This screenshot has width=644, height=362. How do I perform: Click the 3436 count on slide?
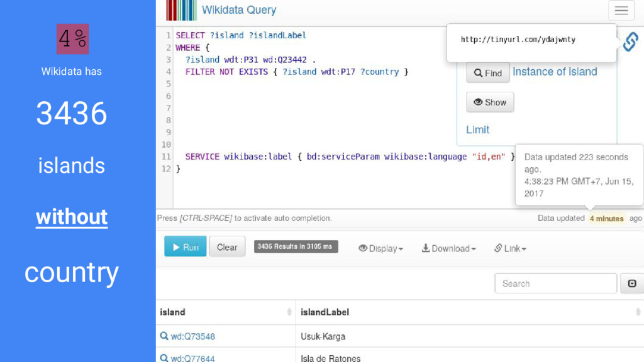(x=72, y=113)
